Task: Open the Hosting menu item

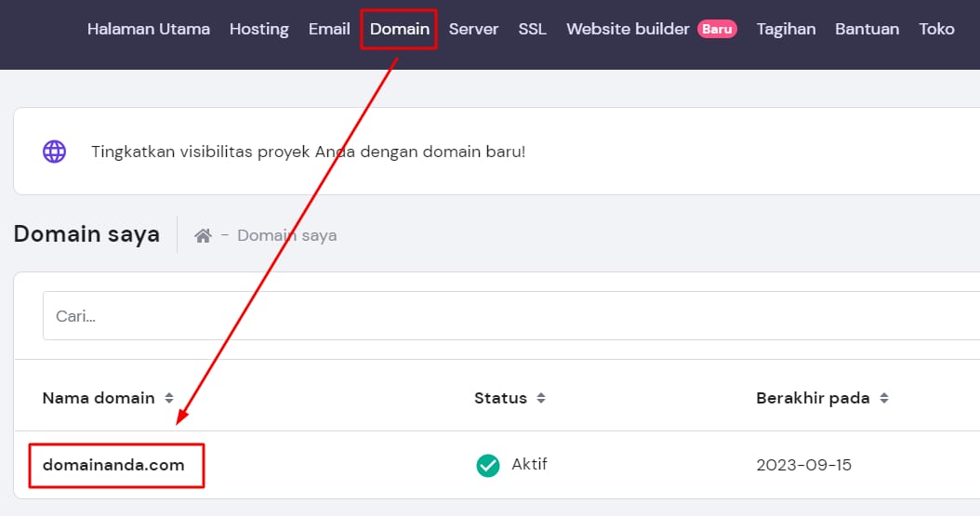Action: (258, 29)
